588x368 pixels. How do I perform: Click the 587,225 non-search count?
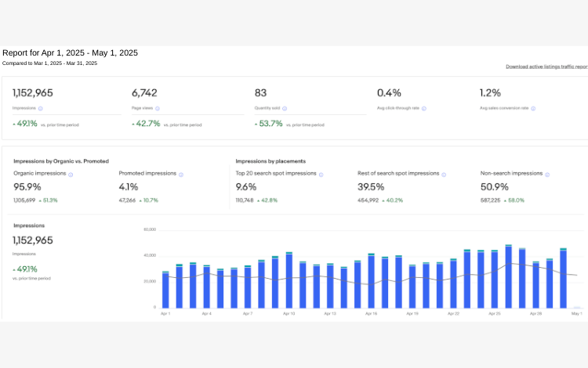pos(491,200)
